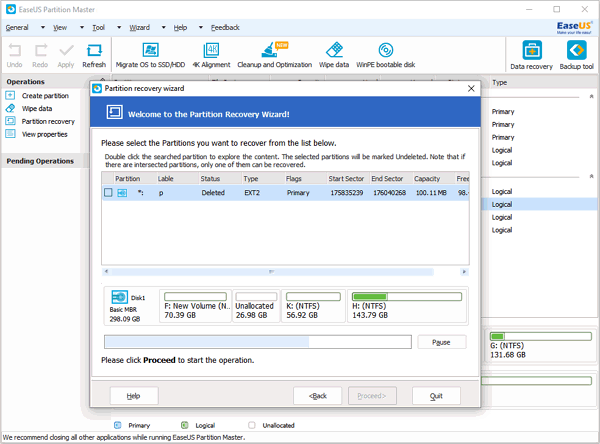Open the General menu
Screen dimensions: 600x444
click(x=17, y=28)
